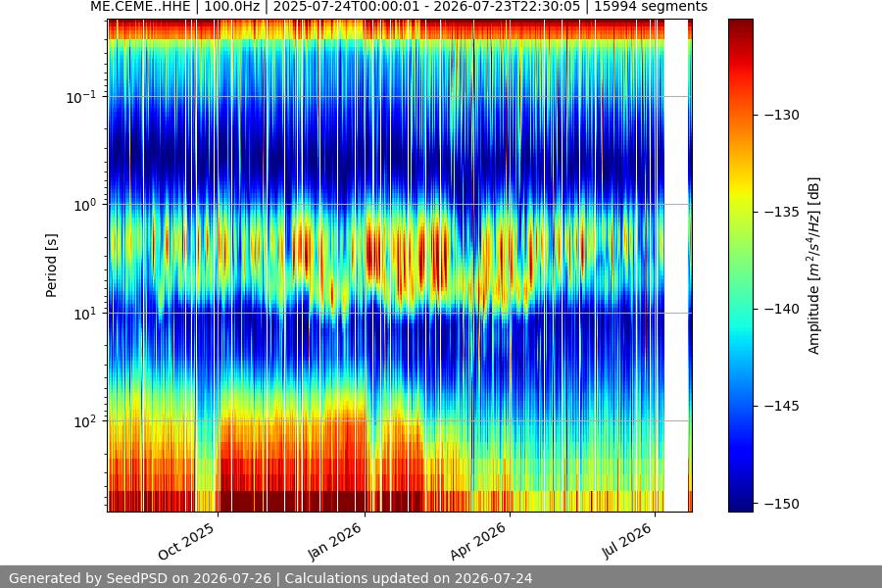Click the −145 colorbar tick label
The image size is (882, 588).
782,407
